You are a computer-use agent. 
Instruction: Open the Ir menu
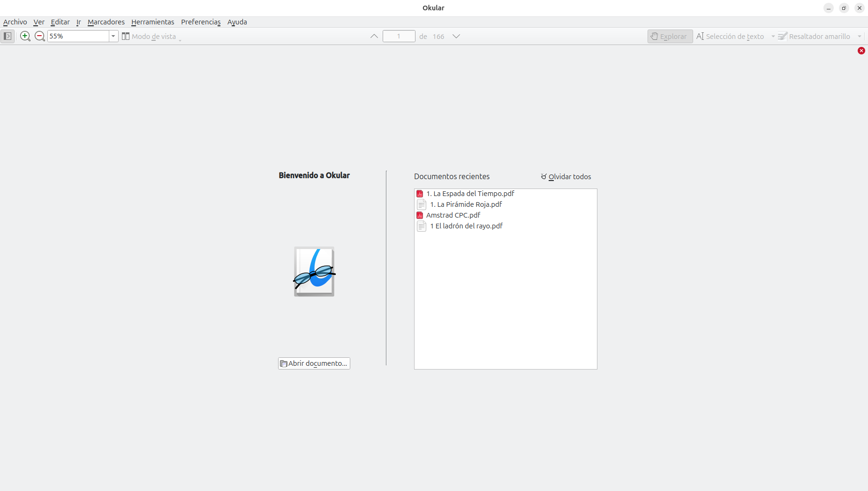79,22
